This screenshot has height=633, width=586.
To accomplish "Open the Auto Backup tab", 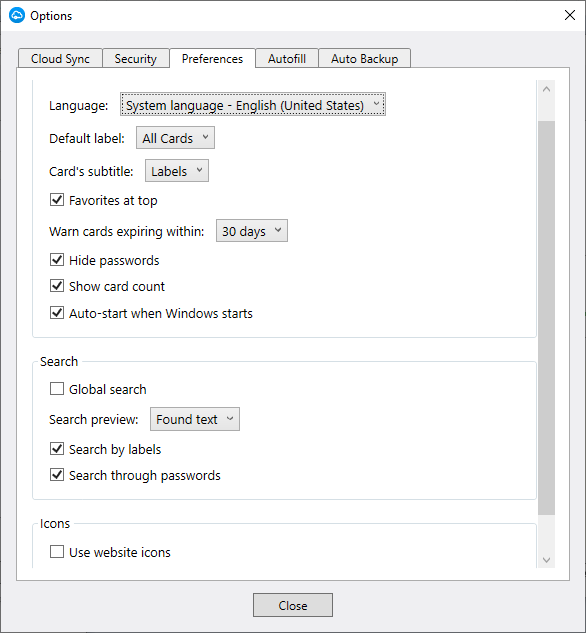I will coord(364,59).
